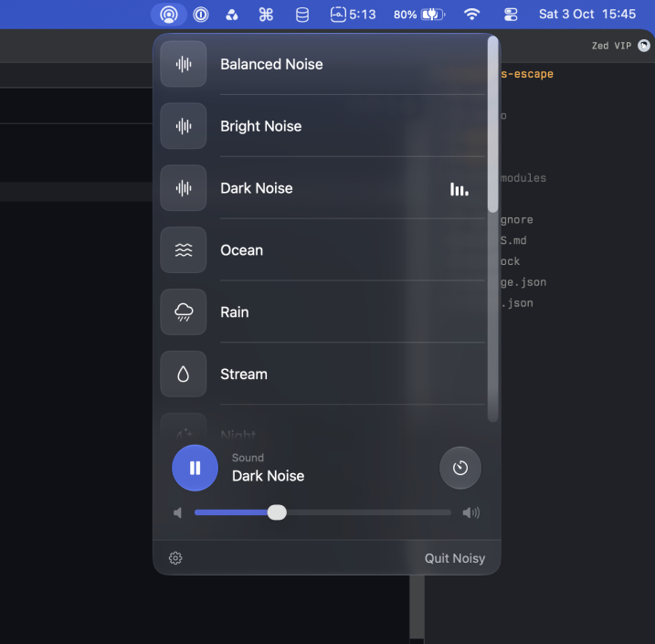The image size is (655, 644).
Task: Open the S.md file in Zed
Action: coord(513,240)
